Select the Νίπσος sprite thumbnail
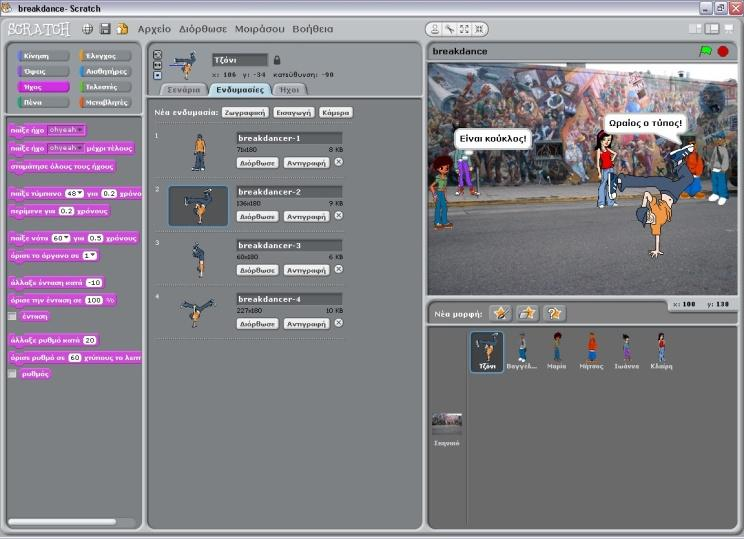This screenshot has height=539, width=744. 592,352
